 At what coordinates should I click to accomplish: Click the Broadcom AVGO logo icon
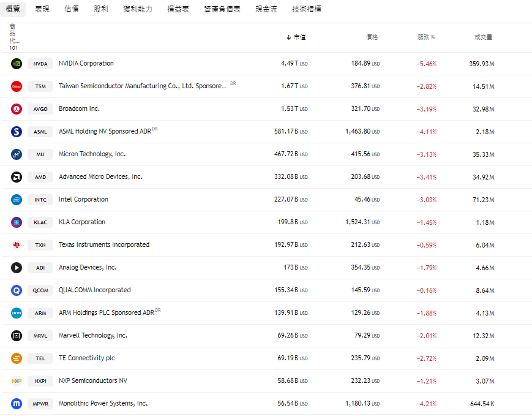(x=17, y=109)
